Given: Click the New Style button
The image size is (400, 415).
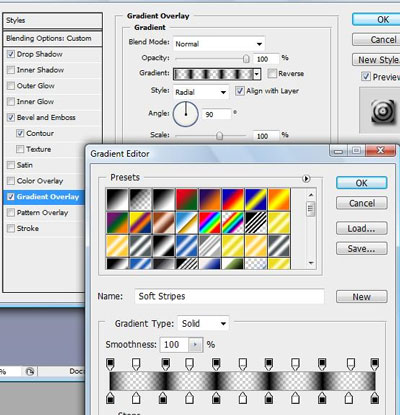Looking at the screenshot, I should coord(376,60).
